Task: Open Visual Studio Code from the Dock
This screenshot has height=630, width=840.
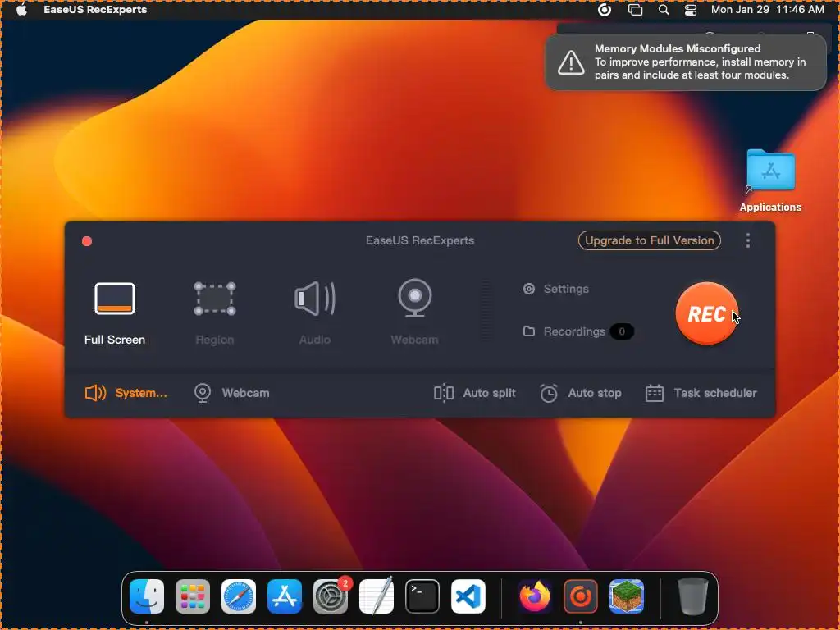Action: click(468, 596)
